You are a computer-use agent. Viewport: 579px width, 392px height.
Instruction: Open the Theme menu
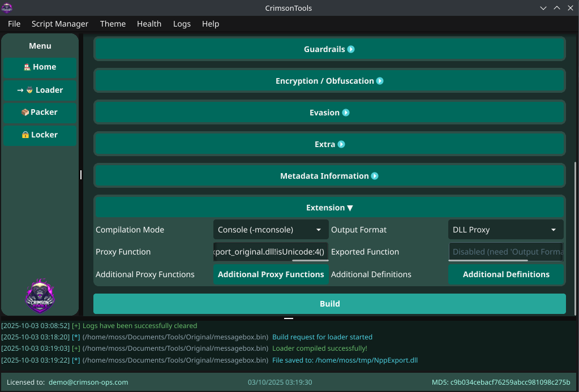(x=113, y=24)
